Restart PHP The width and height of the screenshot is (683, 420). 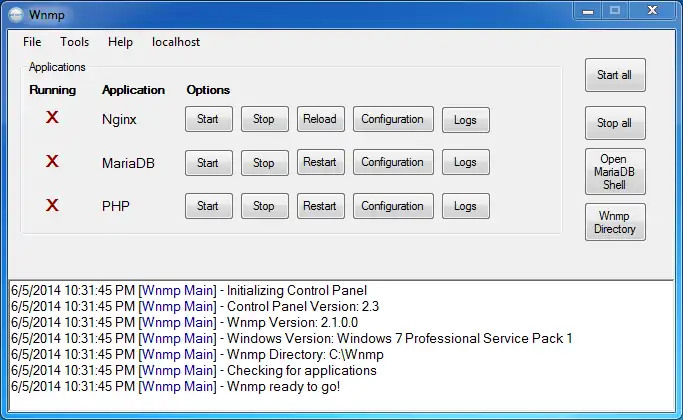321,206
